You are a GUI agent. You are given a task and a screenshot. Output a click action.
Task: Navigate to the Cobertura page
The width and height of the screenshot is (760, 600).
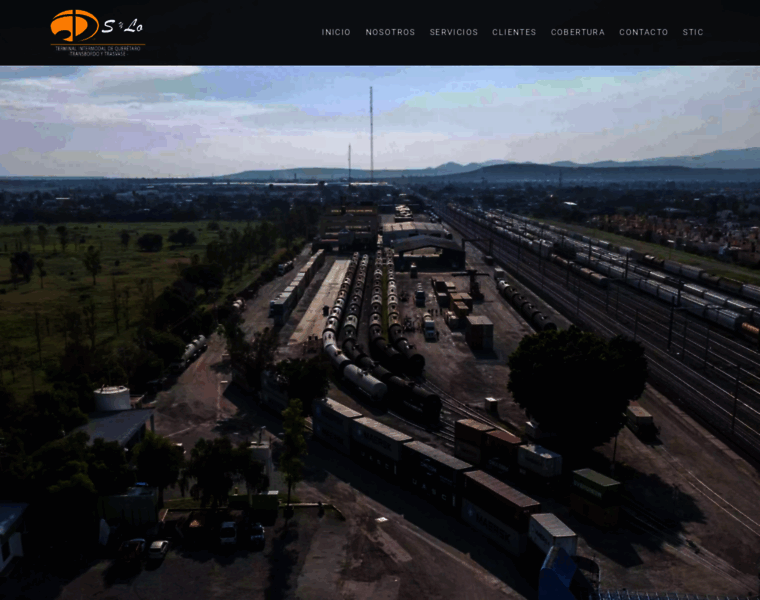pyautogui.click(x=577, y=32)
